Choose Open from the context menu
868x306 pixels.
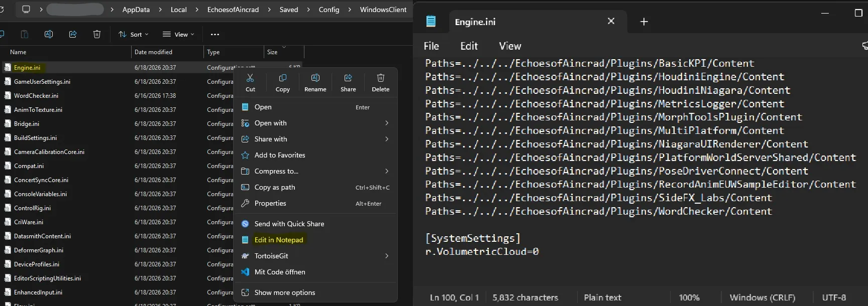click(x=315, y=107)
